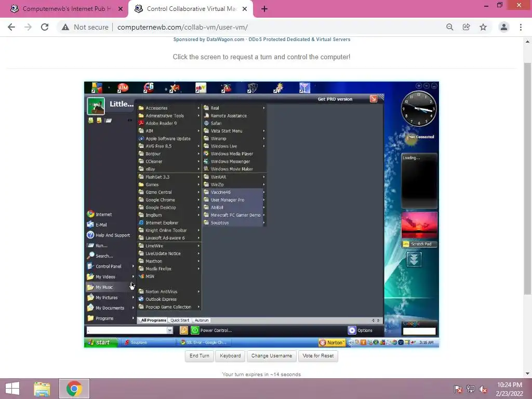Expand Vista Start Menu folder

pos(234,131)
